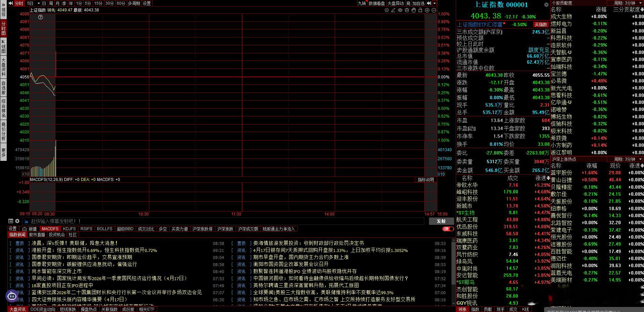Select 蓝宇股份 in 沪深上涨热点 list
644x312 pixels.
[x=561, y=173]
